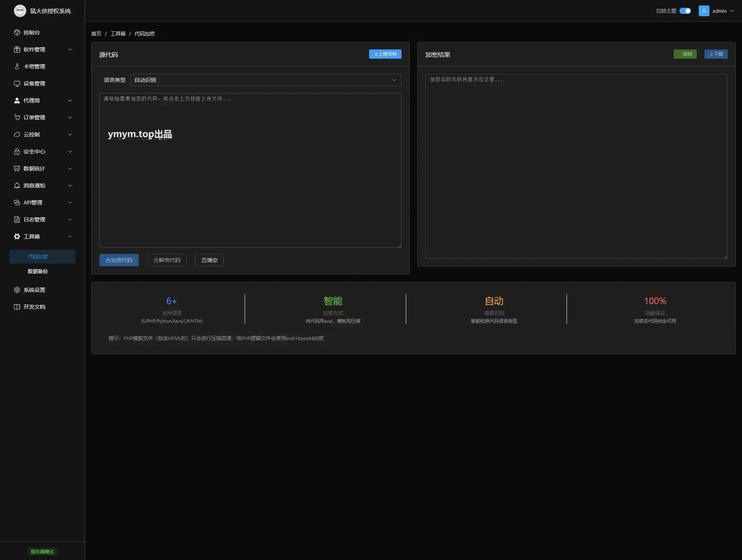Click the 软件管理 package icon
Viewport: 742px width, 560px height.
17,49
